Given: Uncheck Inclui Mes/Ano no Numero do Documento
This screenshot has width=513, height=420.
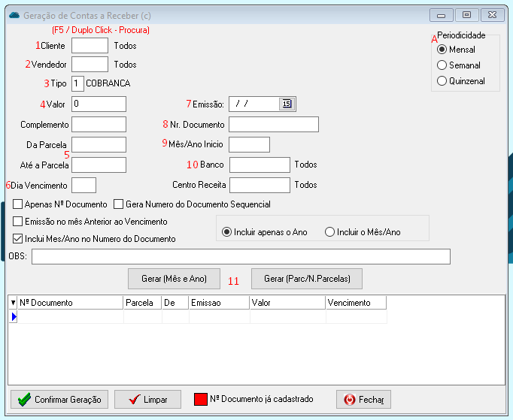Looking at the screenshot, I should click(18, 239).
